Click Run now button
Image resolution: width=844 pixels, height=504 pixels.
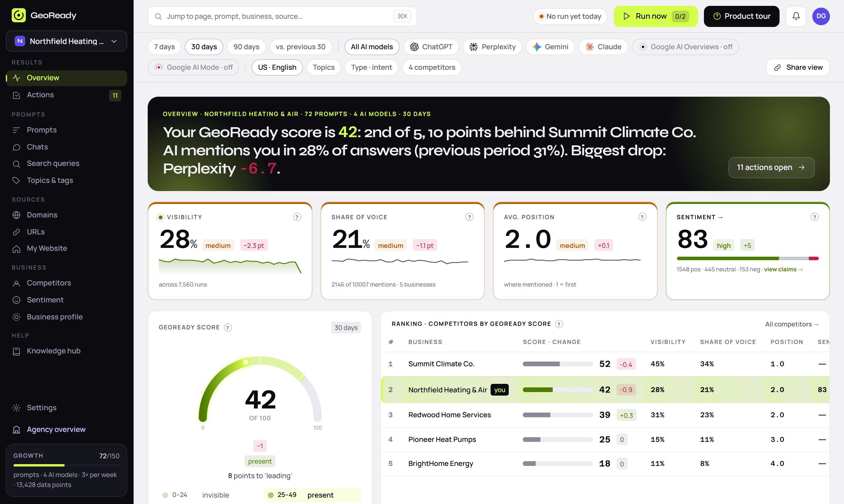tap(655, 16)
